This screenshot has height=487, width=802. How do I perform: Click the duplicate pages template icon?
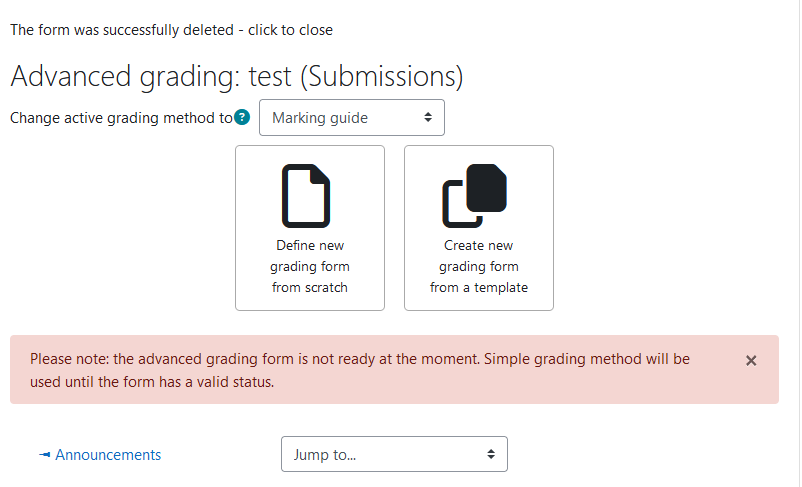pyautogui.click(x=475, y=196)
